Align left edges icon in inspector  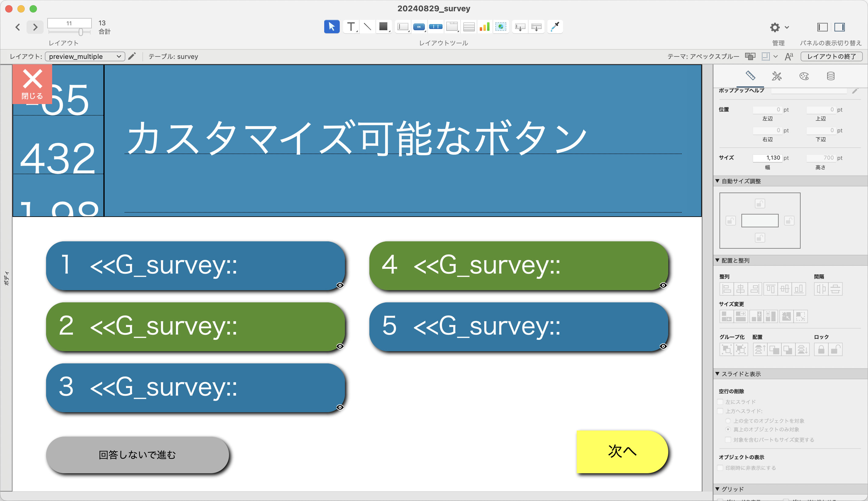[x=727, y=289]
